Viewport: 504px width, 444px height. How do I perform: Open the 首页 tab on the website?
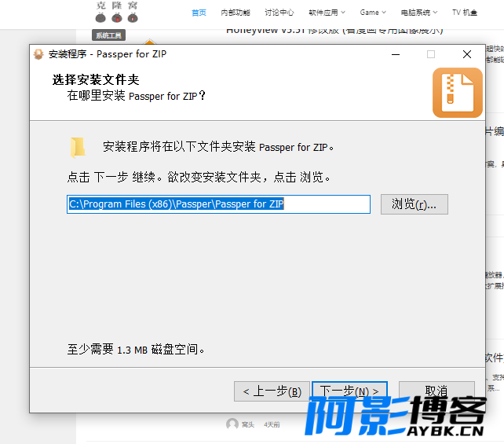pyautogui.click(x=199, y=13)
